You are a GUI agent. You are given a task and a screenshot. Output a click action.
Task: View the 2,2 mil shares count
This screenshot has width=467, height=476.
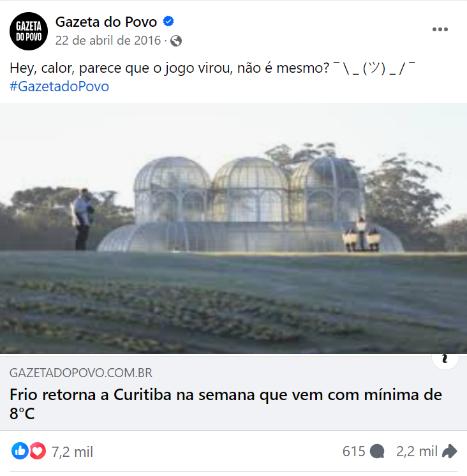[417, 451]
